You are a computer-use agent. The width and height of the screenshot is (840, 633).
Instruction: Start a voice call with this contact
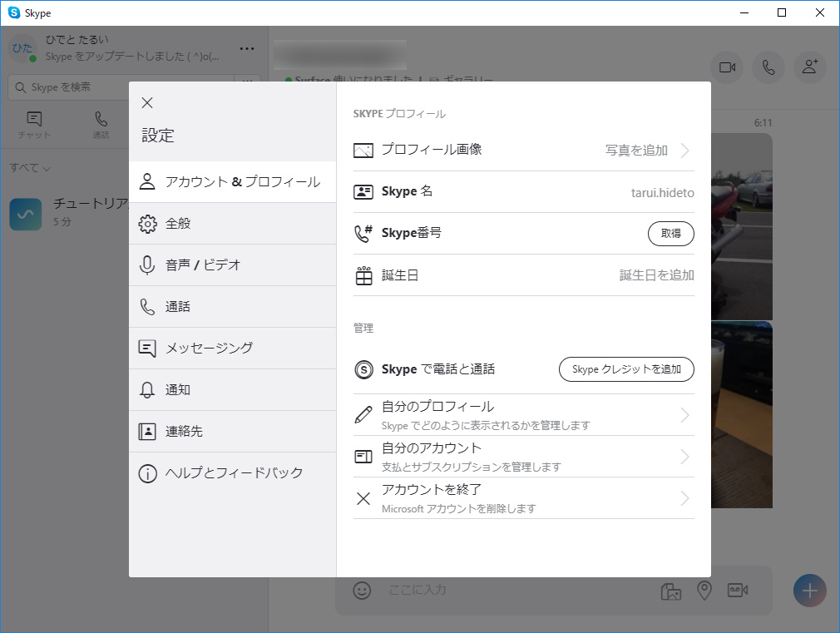point(768,67)
